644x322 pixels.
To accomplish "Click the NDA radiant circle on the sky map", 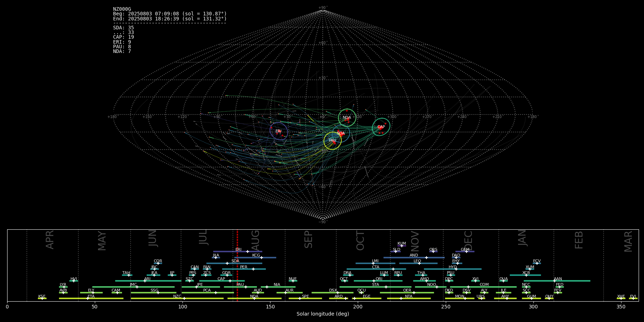I will (x=347, y=117).
